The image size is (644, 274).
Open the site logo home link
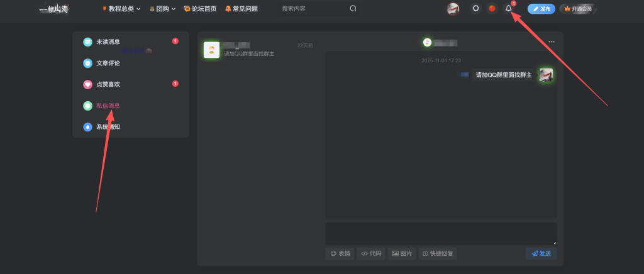coord(54,9)
